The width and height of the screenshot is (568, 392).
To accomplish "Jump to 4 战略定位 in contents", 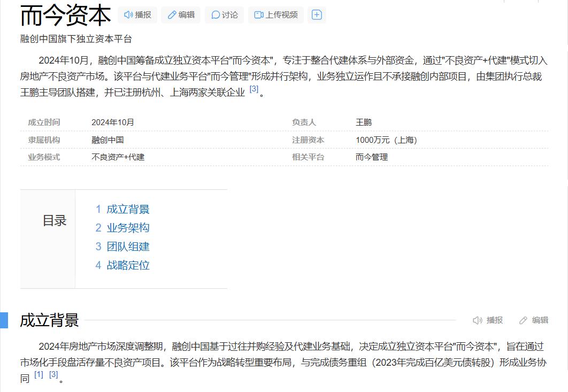I will [122, 265].
